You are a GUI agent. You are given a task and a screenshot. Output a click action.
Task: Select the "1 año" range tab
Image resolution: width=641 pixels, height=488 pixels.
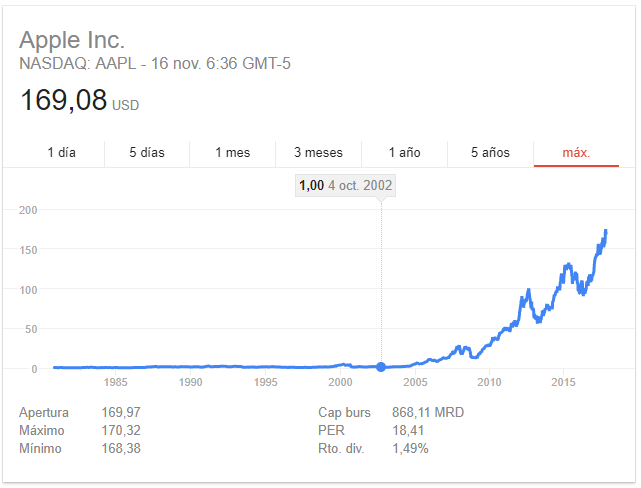404,153
